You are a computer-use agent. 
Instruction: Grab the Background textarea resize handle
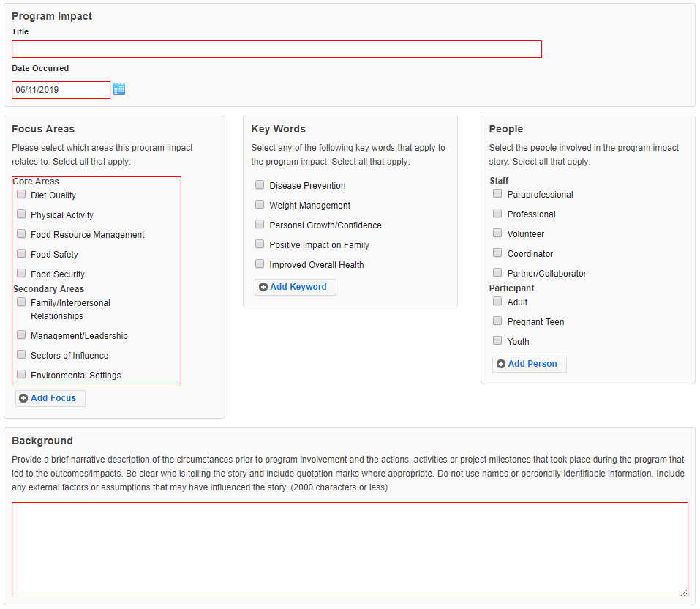pos(685,593)
